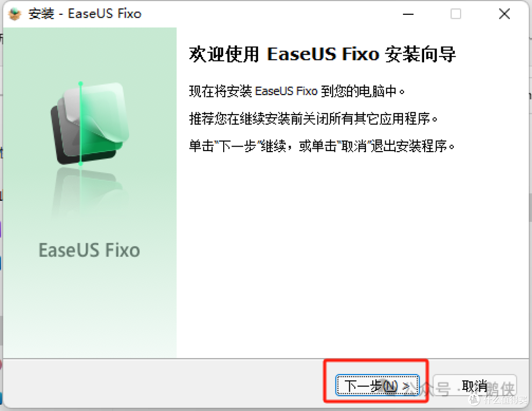532x411 pixels.
Task: Click the 单击"下一步"继续 instruction line
Action: click(322, 147)
